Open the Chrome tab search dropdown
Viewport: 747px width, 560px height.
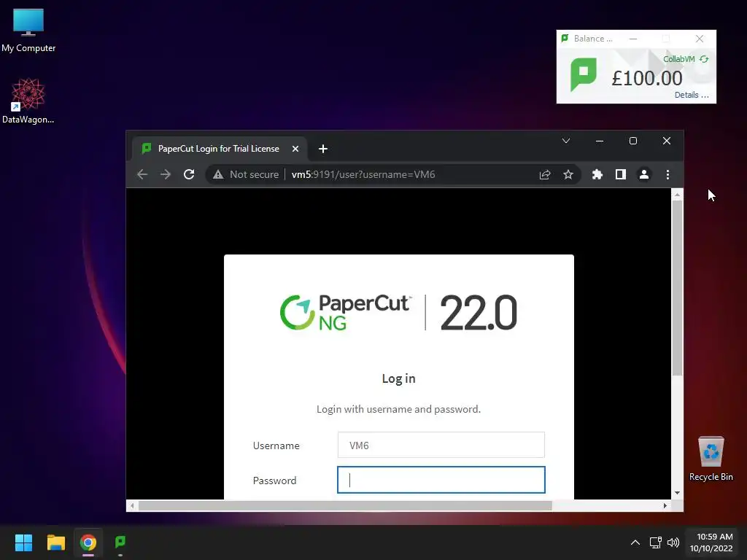566,141
